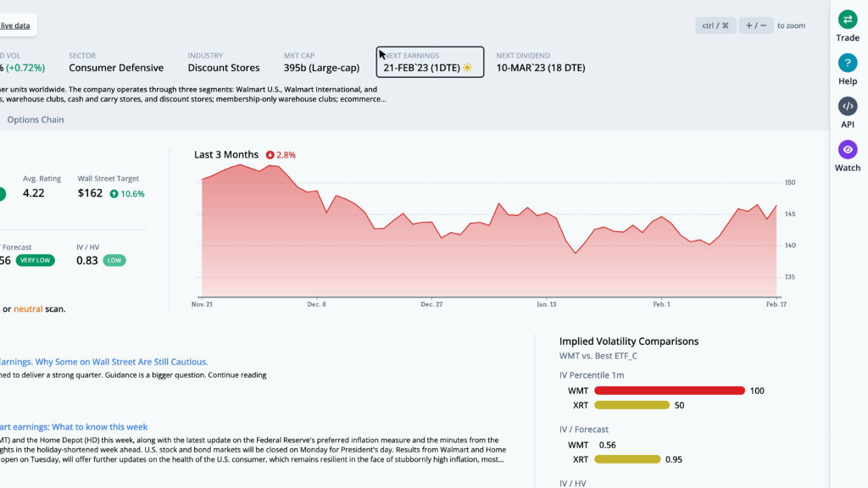The height and width of the screenshot is (488, 868).
Task: Click Continue reading in the first article
Action: pyautogui.click(x=236, y=375)
